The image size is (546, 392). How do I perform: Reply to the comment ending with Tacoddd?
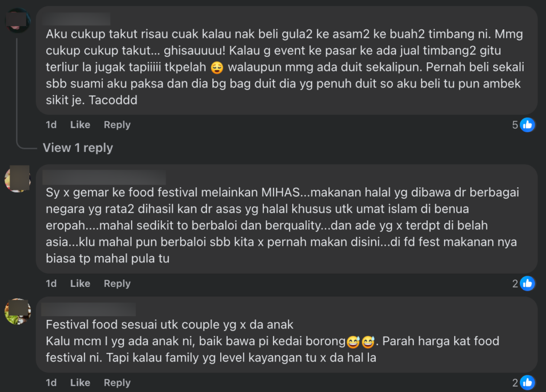coord(117,125)
